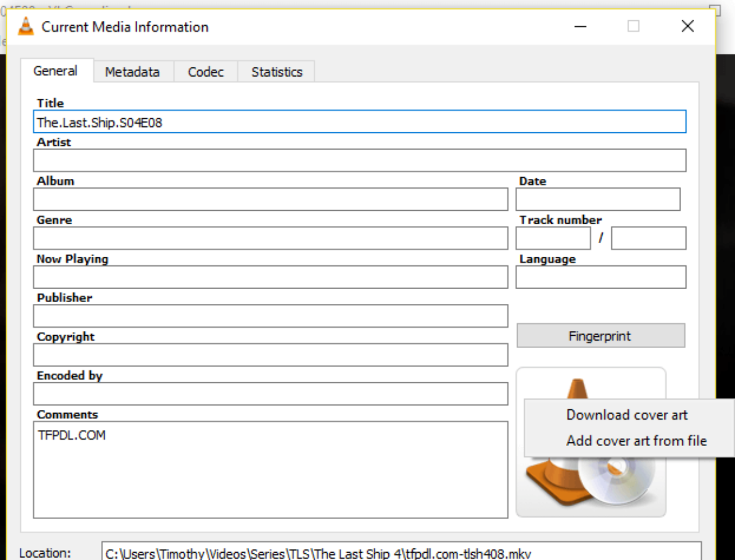Viewport: 735px width, 560px height.
Task: Click the Comments text area
Action: (x=271, y=470)
